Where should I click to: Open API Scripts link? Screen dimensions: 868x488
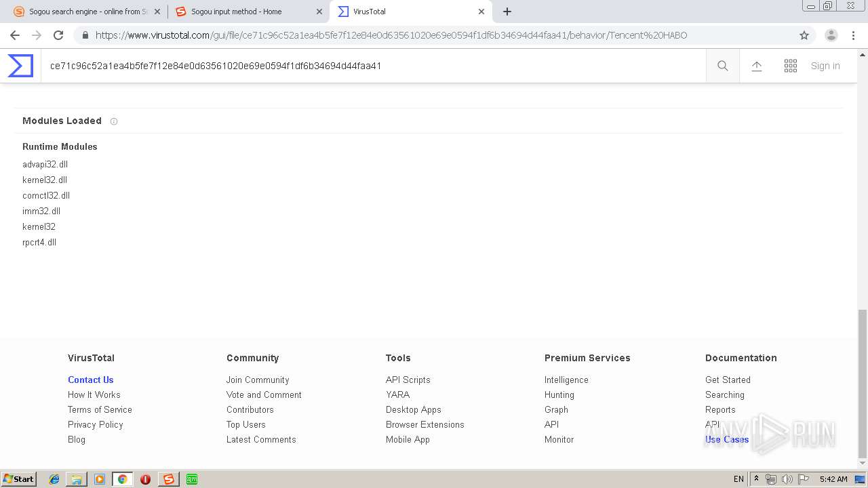pyautogui.click(x=408, y=380)
